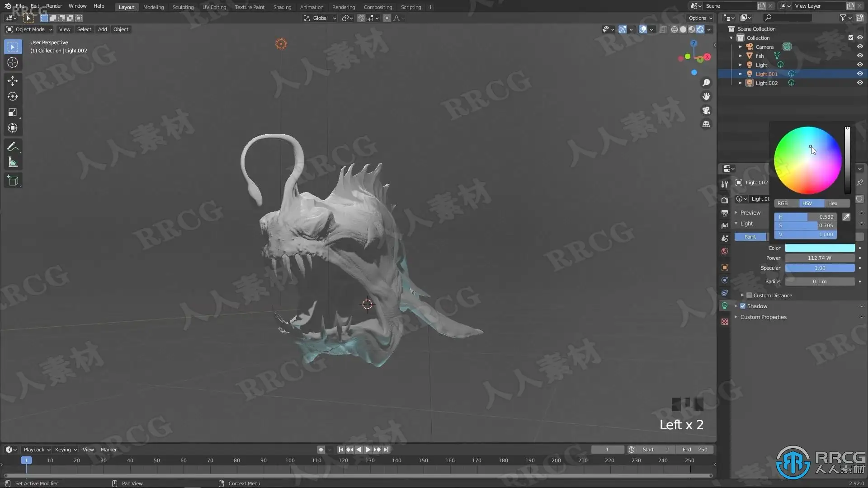Click the light Color swatch

click(820, 248)
